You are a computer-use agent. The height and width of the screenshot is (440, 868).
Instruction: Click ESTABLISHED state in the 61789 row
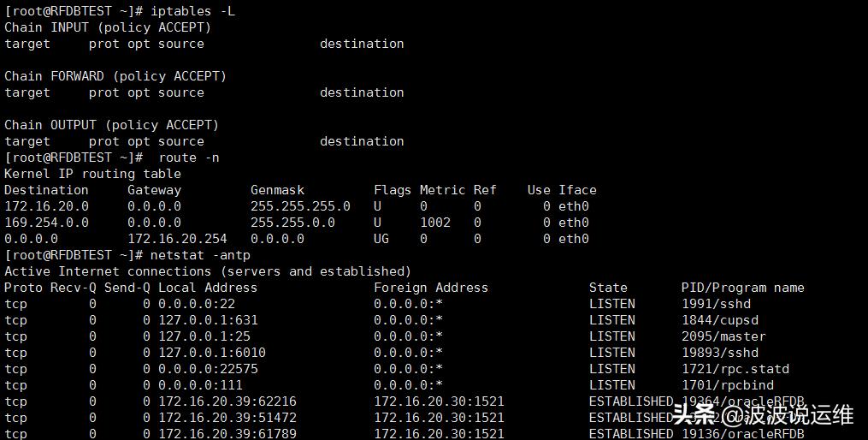tap(631, 434)
